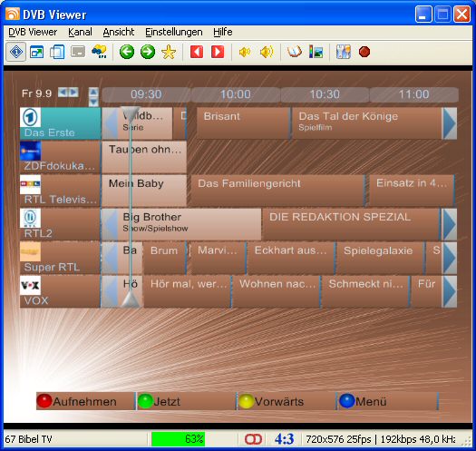
Task: Open the EPG book icon
Action: tap(294, 52)
